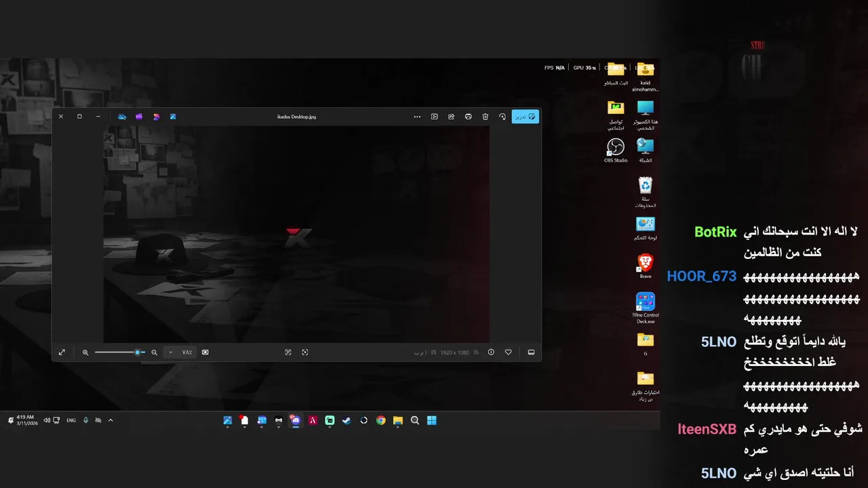Rotate the image using the rotate icon

502,117
